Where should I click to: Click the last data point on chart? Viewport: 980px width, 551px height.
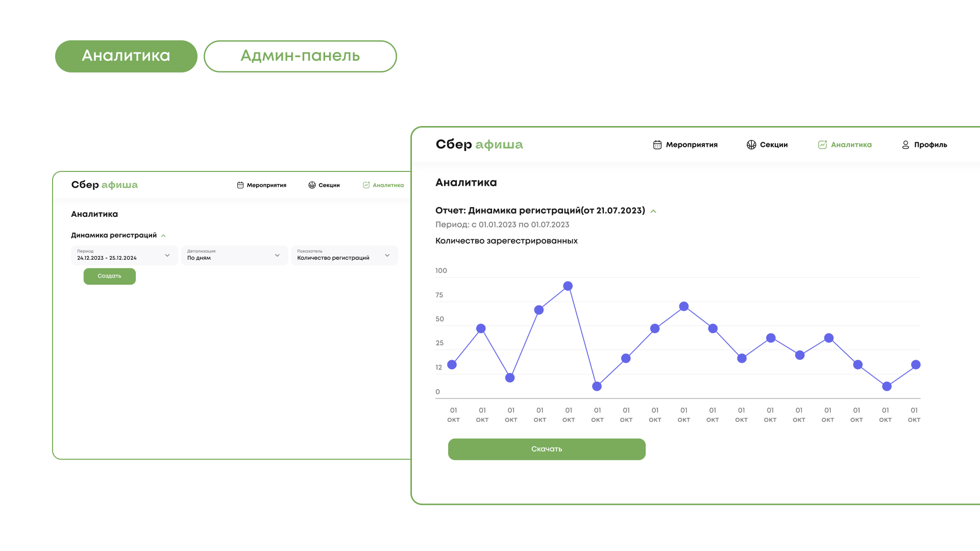916,365
